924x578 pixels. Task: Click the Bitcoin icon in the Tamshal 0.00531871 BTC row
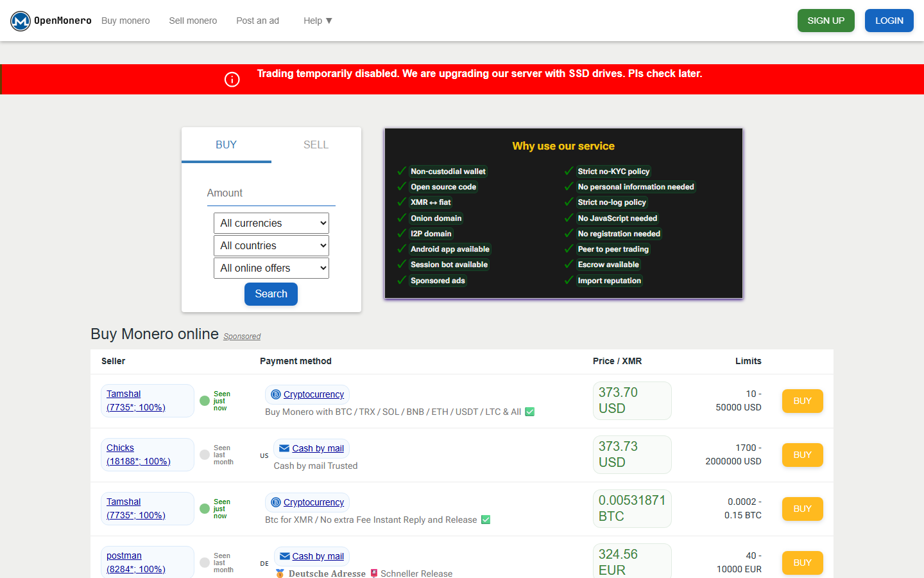pyautogui.click(x=276, y=502)
